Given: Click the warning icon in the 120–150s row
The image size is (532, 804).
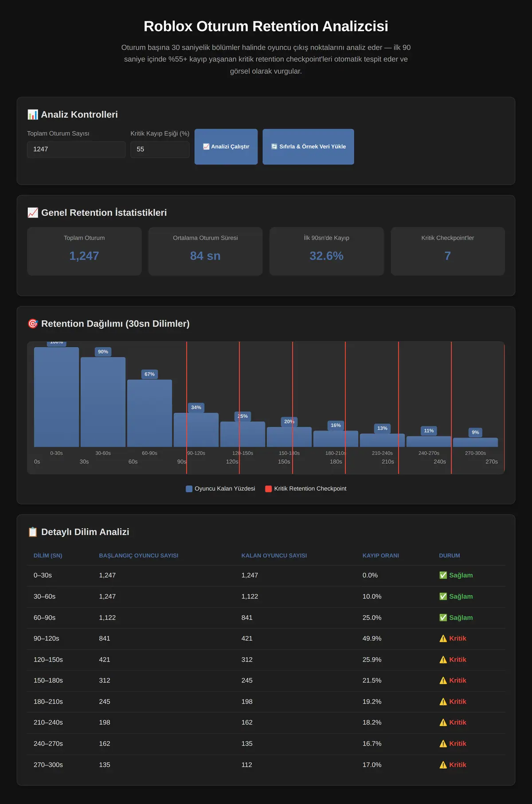Looking at the screenshot, I should [x=443, y=660].
